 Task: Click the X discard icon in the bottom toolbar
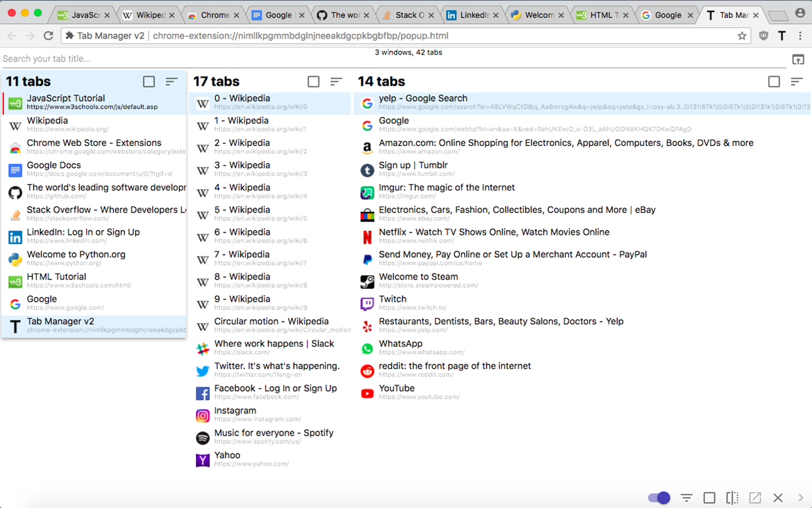pos(778,498)
